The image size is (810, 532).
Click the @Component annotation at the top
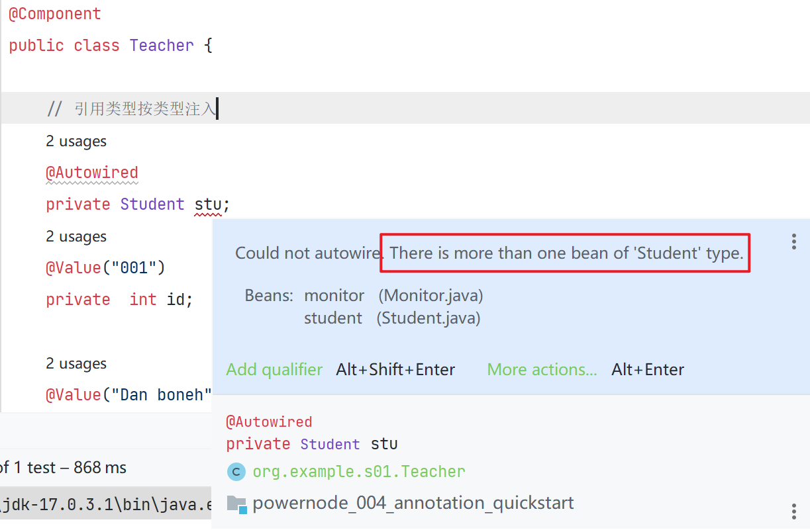click(x=55, y=14)
